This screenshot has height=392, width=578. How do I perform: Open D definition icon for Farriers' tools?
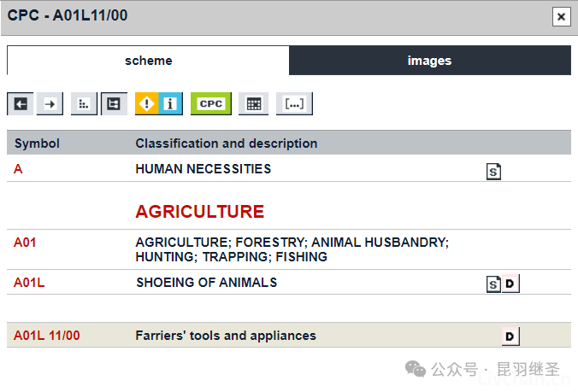click(510, 336)
